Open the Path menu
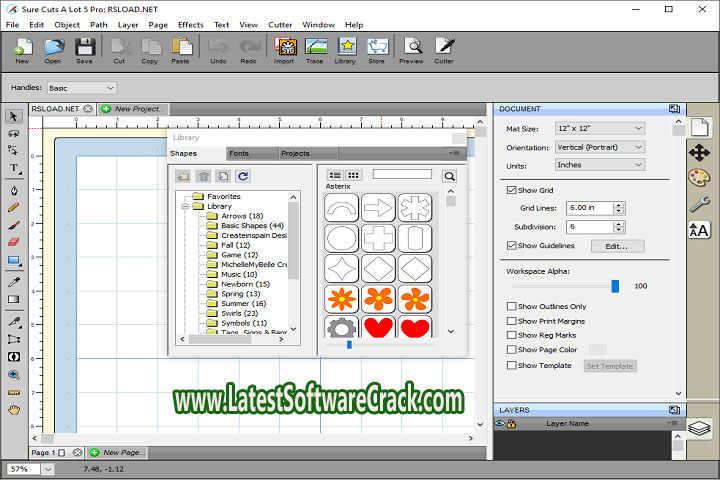This screenshot has height=480, width=720. [x=99, y=25]
